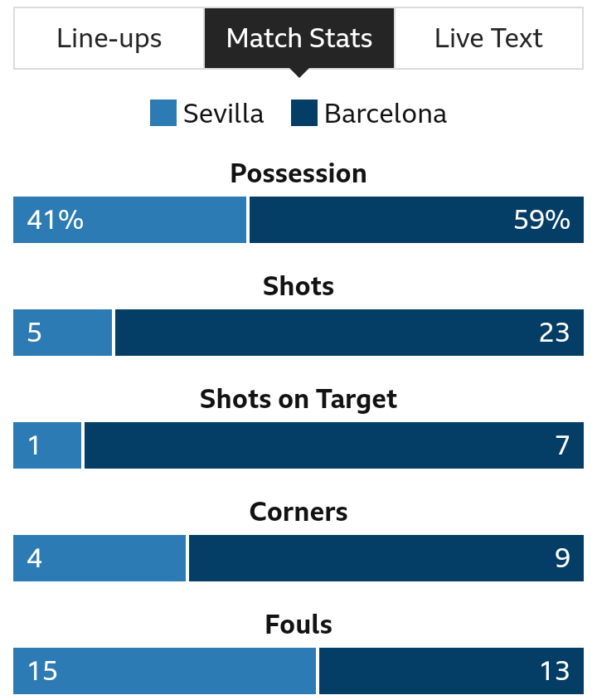This screenshot has width=597, height=700.
Task: Click the Fouls heading
Action: click(x=298, y=624)
